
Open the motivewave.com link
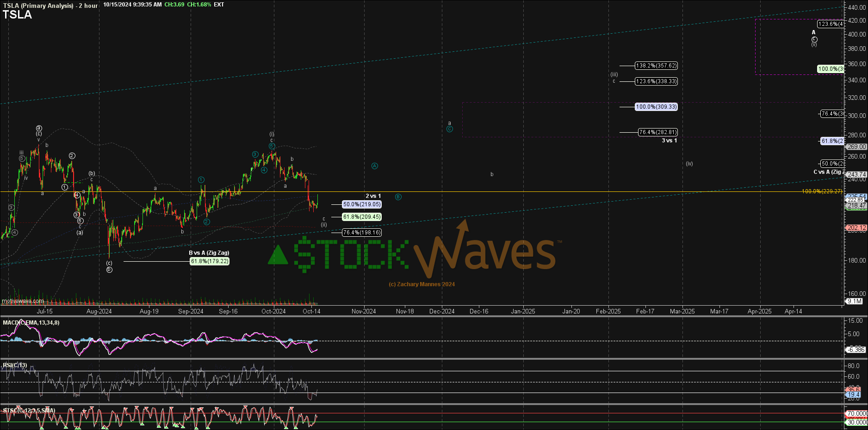click(x=23, y=301)
